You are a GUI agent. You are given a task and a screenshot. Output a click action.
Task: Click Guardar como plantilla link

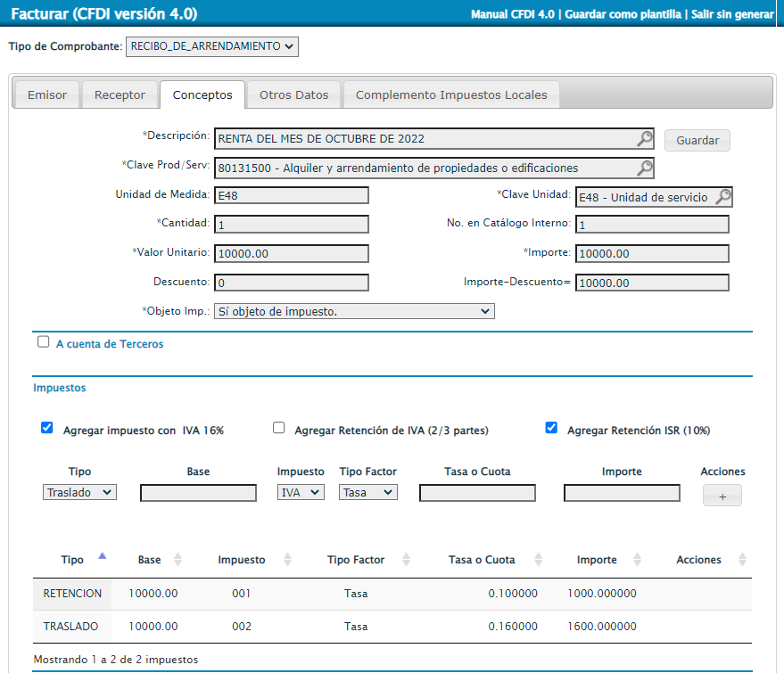coord(623,14)
